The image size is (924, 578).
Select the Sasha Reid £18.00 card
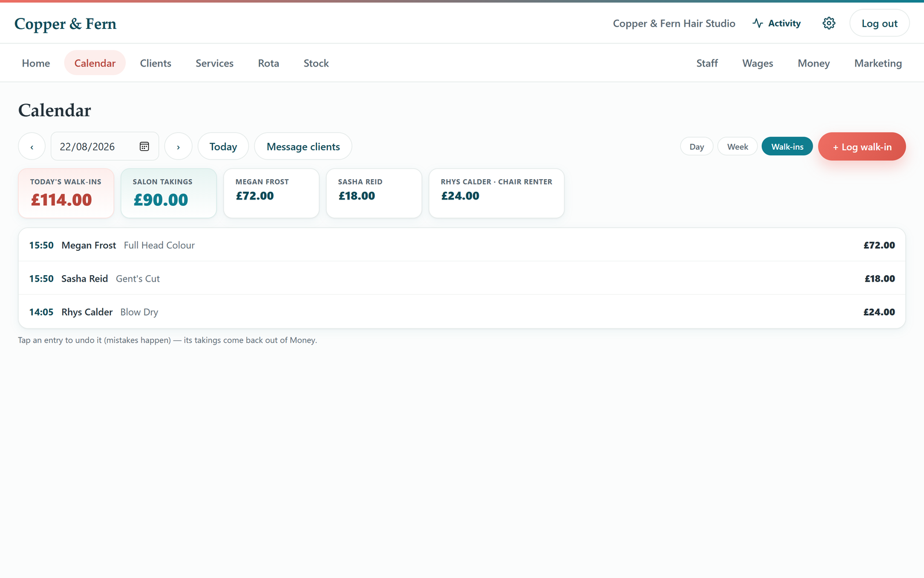click(x=374, y=193)
